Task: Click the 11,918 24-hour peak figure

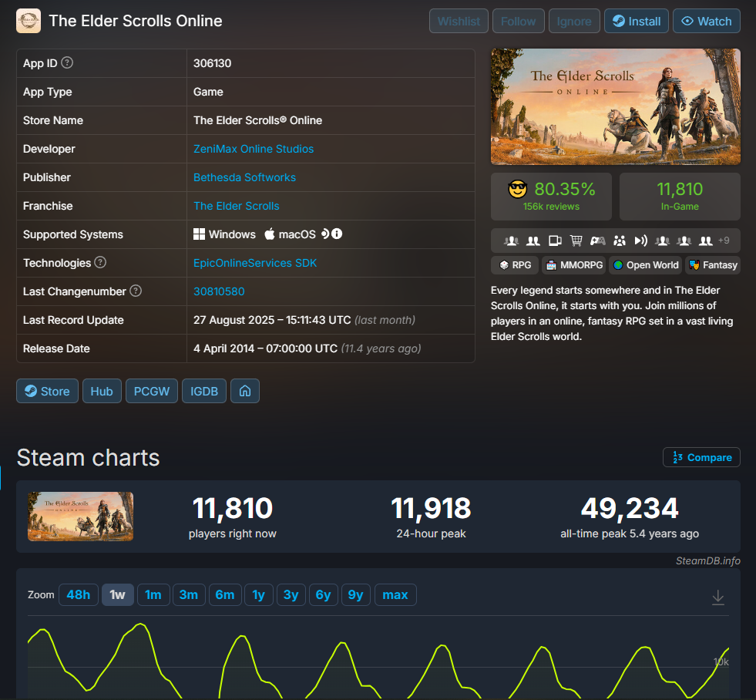Action: pos(431,508)
